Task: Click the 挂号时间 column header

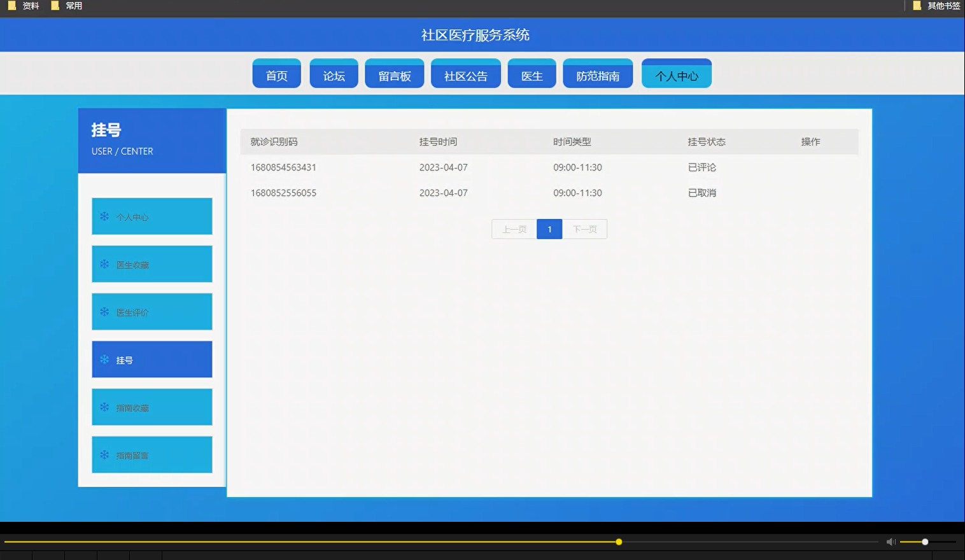Action: coord(438,142)
